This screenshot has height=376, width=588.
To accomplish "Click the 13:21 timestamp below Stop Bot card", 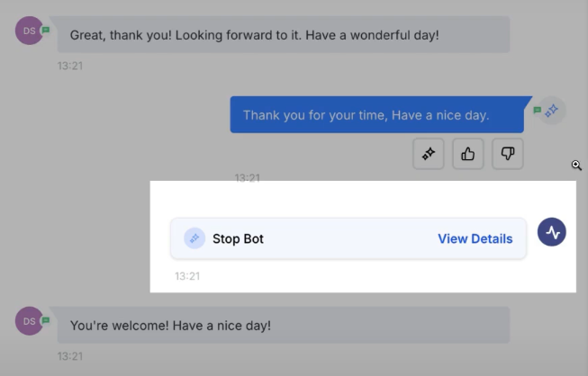I will click(x=187, y=276).
